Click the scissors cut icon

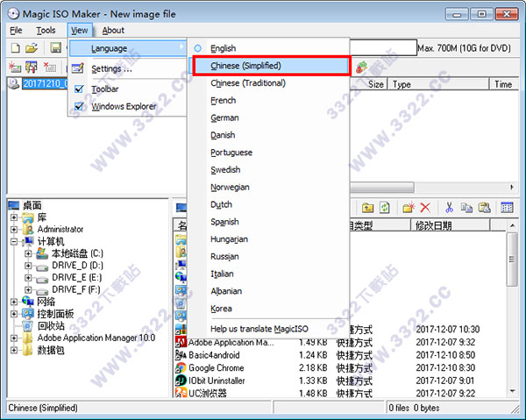point(449,208)
